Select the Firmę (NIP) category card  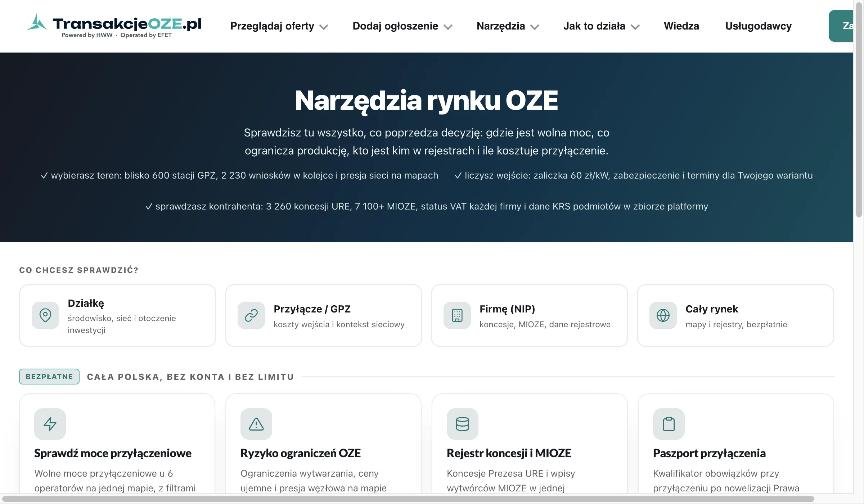point(530,315)
